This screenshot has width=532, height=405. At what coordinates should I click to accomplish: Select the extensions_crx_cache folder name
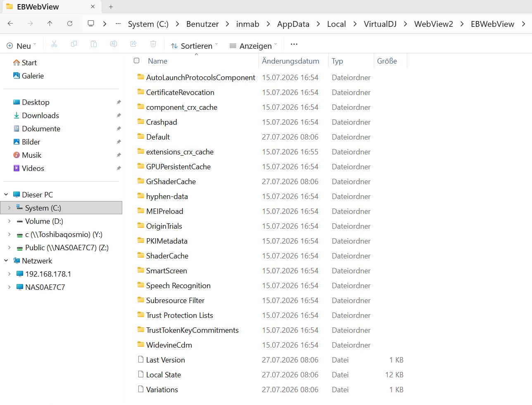180,152
